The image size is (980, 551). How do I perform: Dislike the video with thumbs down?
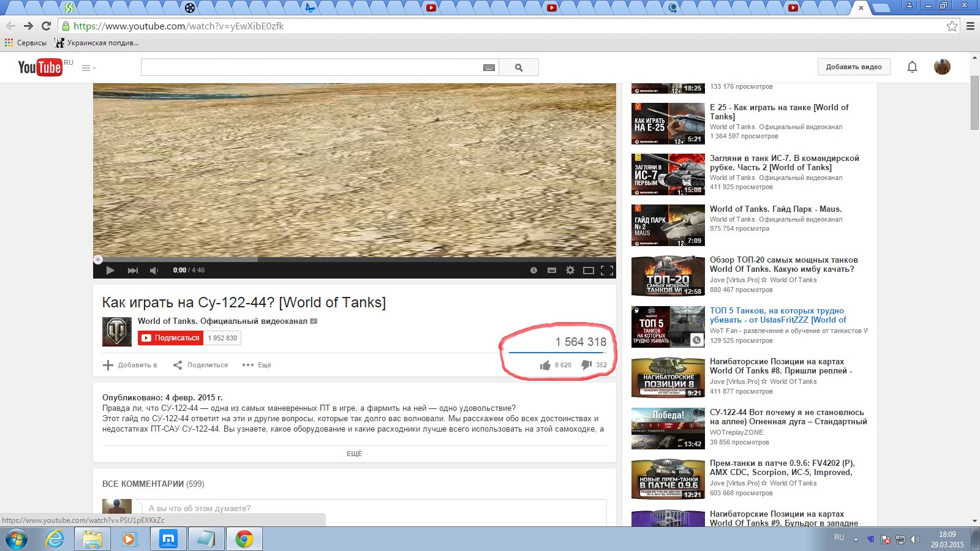(x=594, y=365)
